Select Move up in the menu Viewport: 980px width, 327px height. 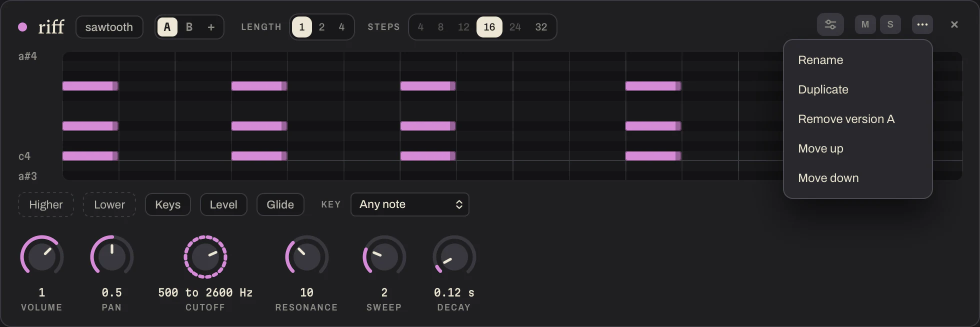coord(858,148)
